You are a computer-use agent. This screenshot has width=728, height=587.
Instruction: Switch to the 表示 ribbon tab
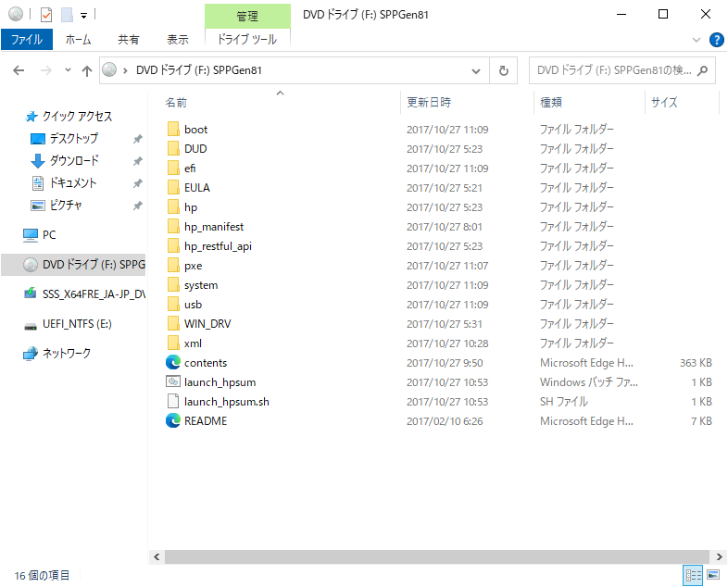[177, 40]
